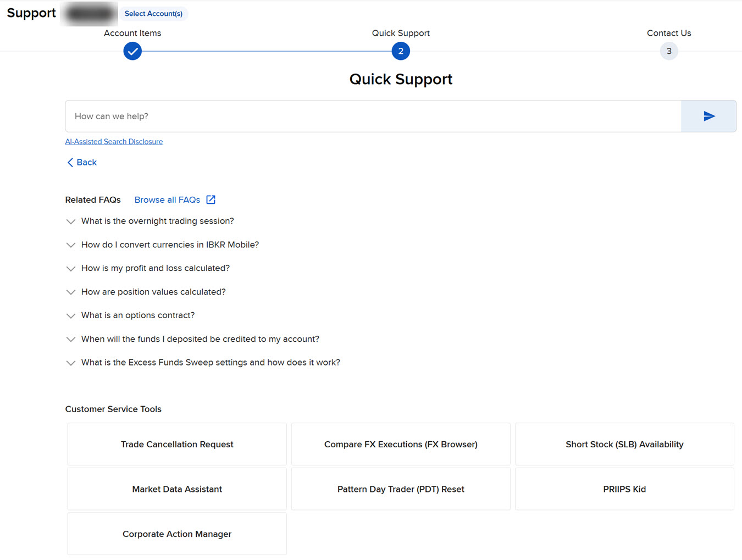Launch the Pattern Day Trader (PDT) Reset tool

coord(401,489)
